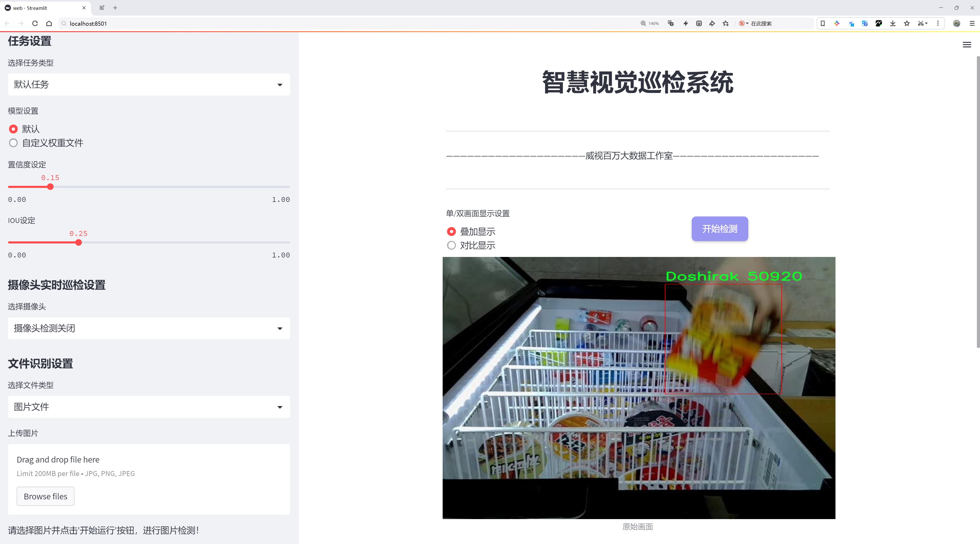This screenshot has height=544, width=980.
Task: Click the 开始检测 button
Action: [719, 229]
